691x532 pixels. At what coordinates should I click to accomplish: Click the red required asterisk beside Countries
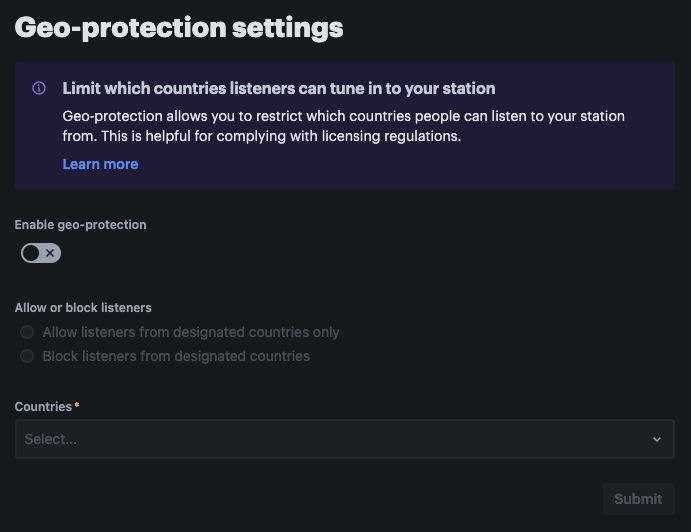pos(77,406)
